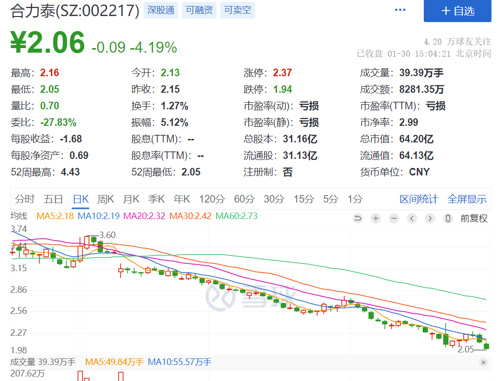
Task: Add stock with the 自选 button
Action: click(457, 11)
